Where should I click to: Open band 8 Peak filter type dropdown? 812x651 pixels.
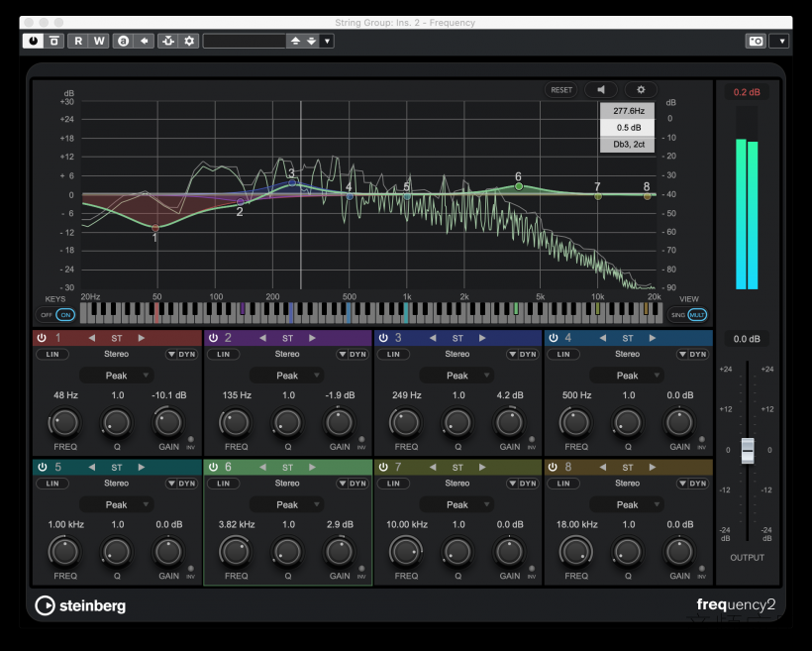(627, 504)
